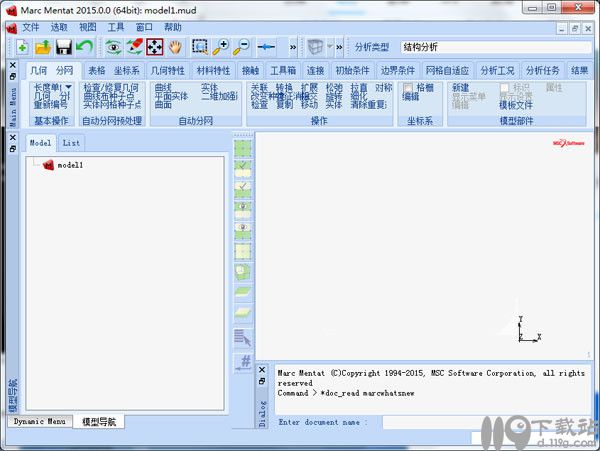Switch to the 边界条件 tab

[398, 70]
